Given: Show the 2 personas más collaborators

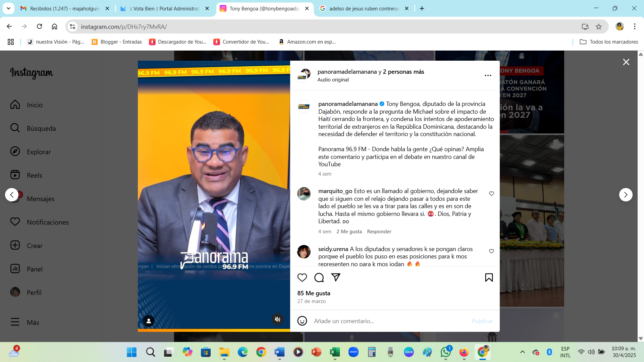Looking at the screenshot, I should [404, 72].
